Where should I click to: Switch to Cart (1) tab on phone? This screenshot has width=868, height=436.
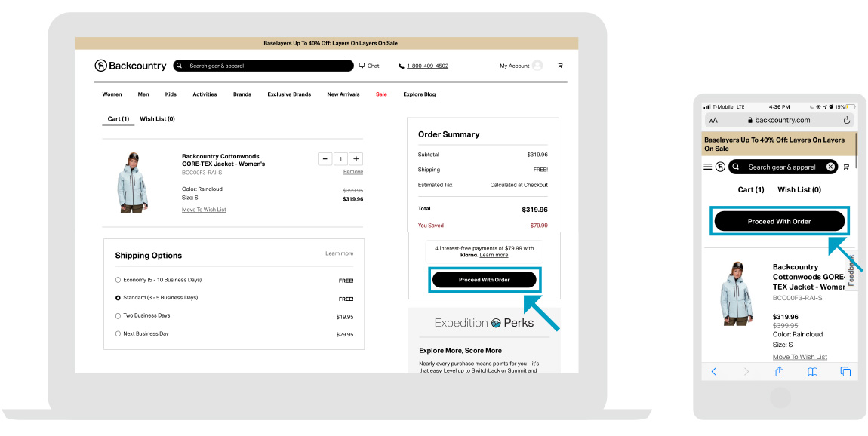tap(751, 190)
